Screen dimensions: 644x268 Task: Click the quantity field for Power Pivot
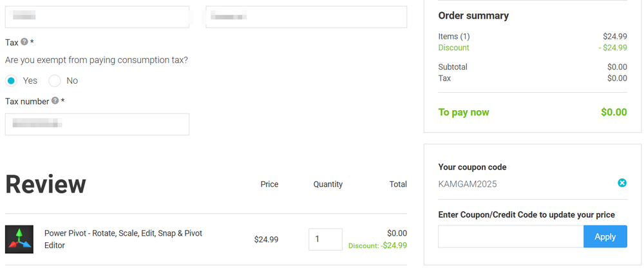click(325, 240)
